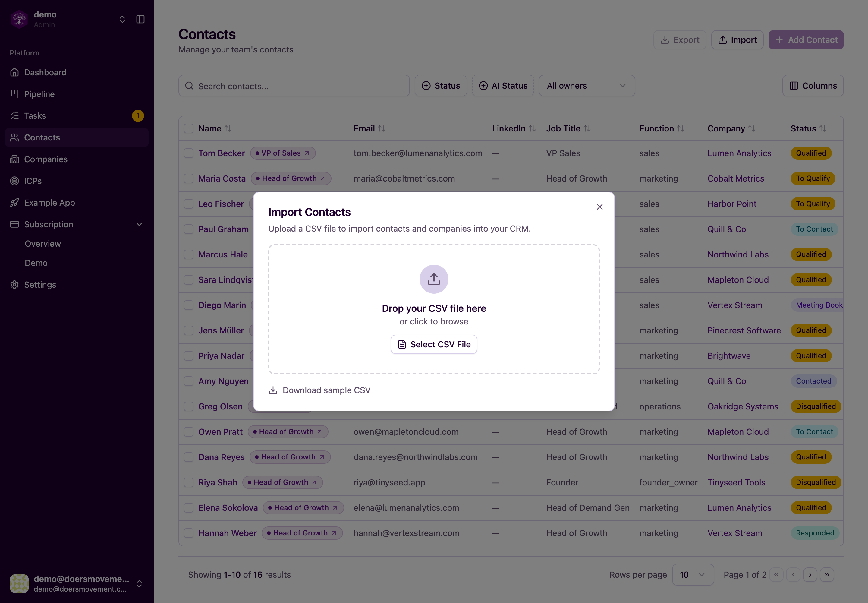Sort by Email column arrows

click(382, 128)
